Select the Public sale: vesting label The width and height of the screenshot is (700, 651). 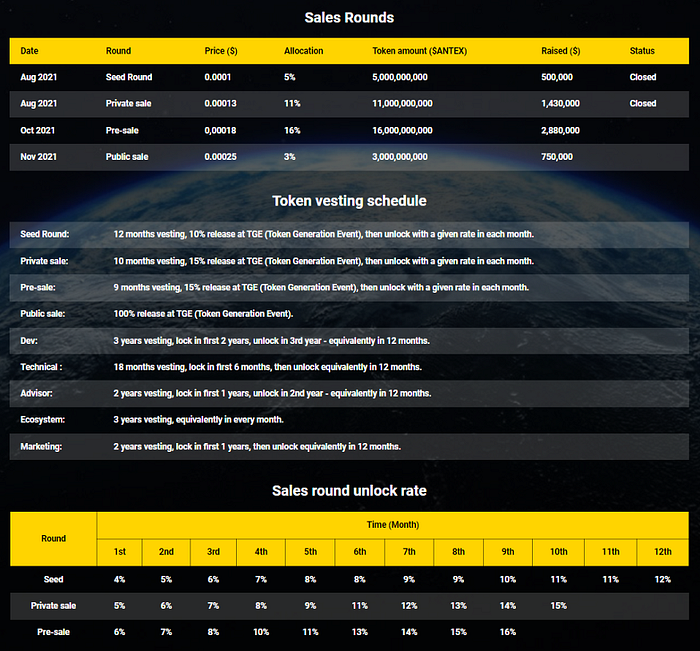click(42, 314)
